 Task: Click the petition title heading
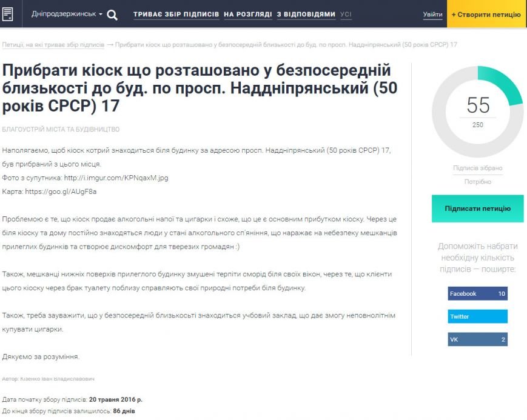pyautogui.click(x=200, y=88)
